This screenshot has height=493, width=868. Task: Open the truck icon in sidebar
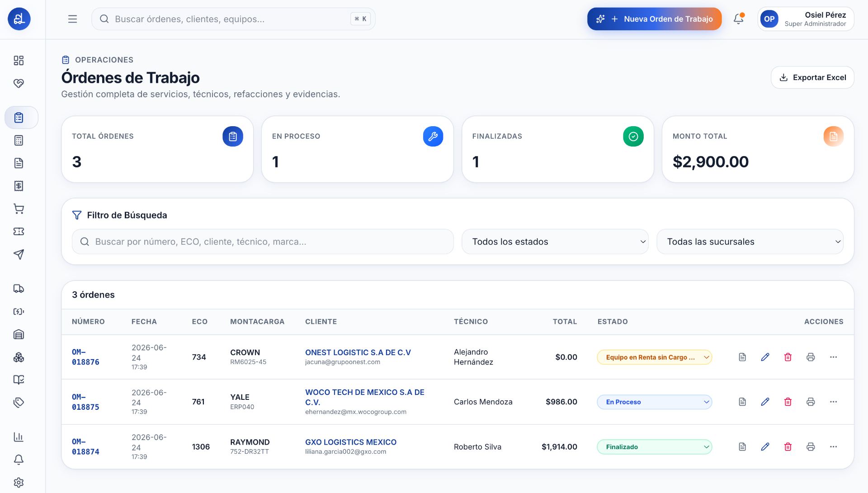[19, 289]
